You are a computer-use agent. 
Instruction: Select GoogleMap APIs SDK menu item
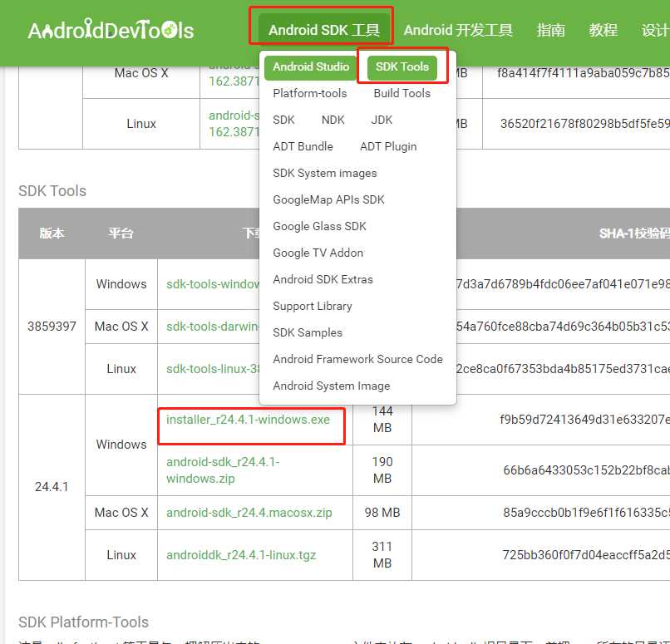328,200
